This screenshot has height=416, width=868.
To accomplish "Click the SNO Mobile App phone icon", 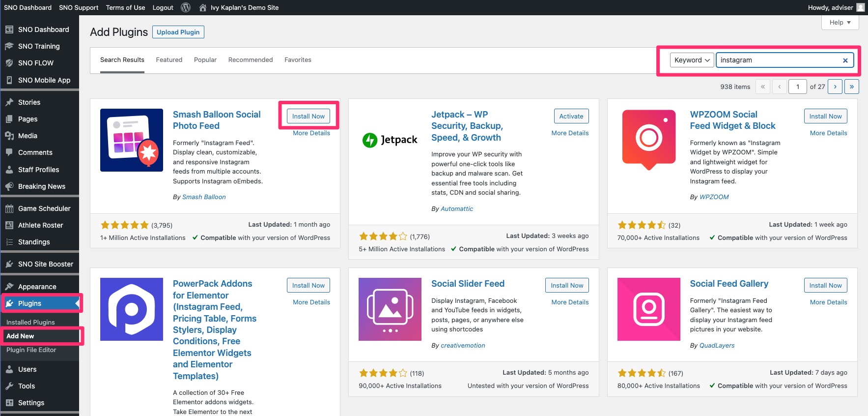I will (9, 80).
